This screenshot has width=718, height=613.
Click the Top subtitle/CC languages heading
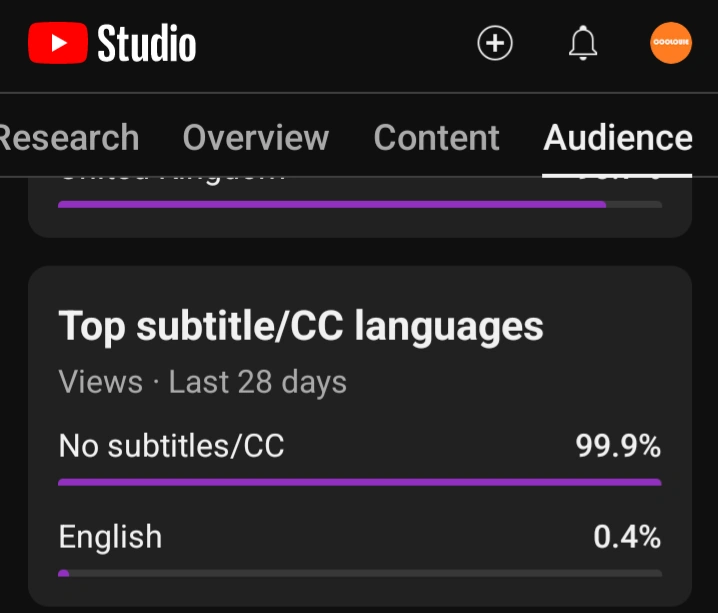tap(301, 325)
